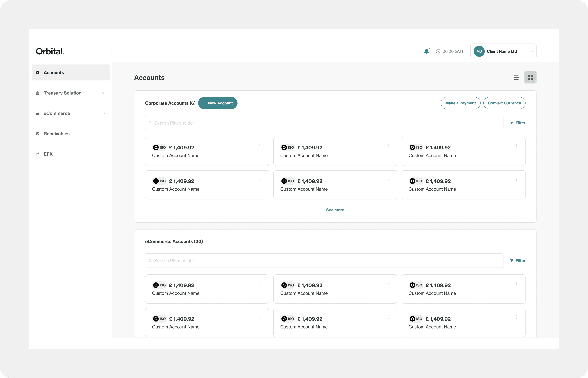This screenshot has height=378, width=588.
Task: Open kebab menu on third Corporate account card
Action: 516,146
